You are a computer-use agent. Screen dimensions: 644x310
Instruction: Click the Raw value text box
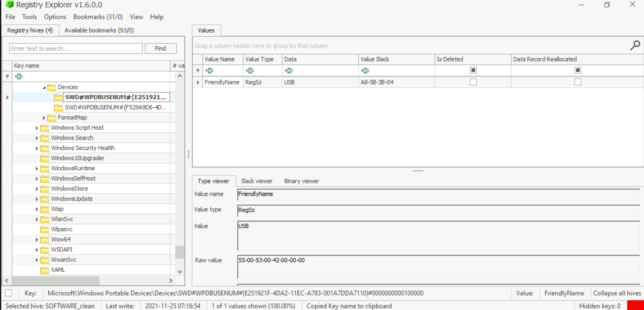tap(438, 267)
